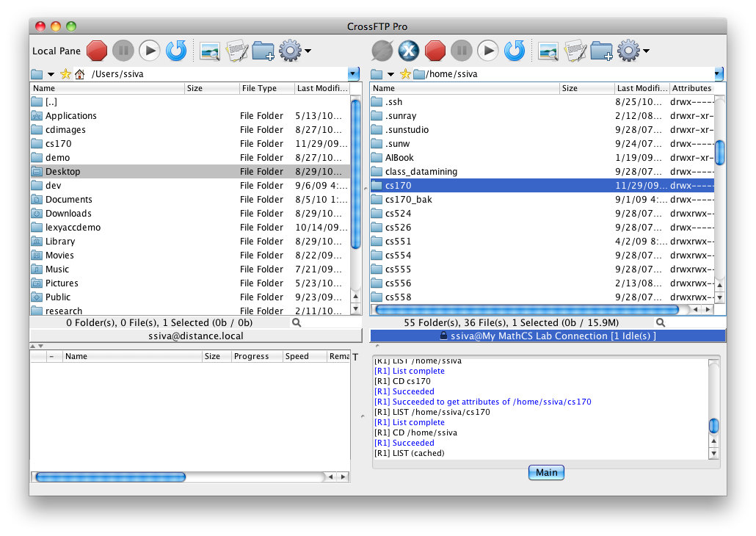Sort remote files by the Attributes column
The height and width of the screenshot is (536, 756).
tap(692, 88)
